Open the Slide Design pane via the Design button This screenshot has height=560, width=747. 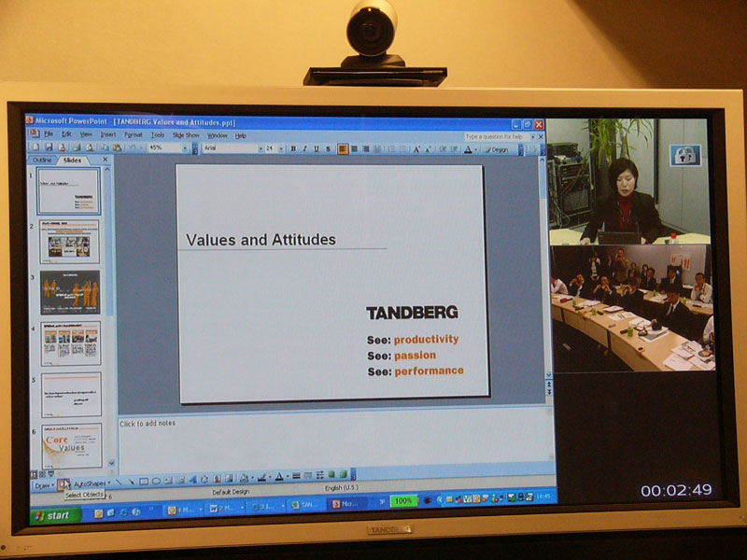coord(496,149)
